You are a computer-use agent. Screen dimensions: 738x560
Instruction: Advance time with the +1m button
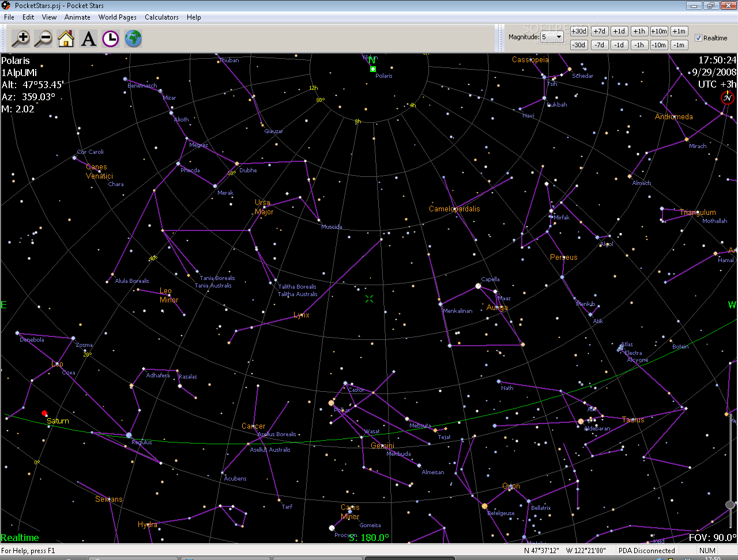tap(679, 31)
